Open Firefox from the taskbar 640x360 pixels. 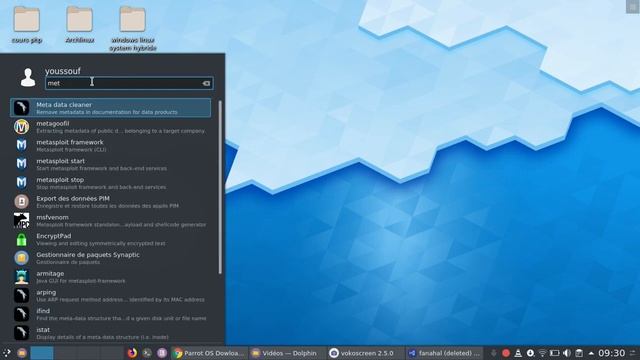[132, 353]
